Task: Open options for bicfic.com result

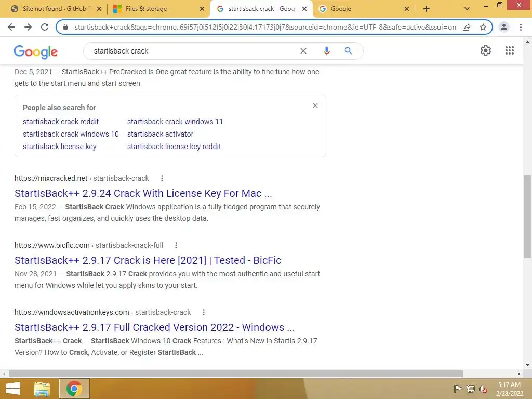Action: (x=176, y=245)
